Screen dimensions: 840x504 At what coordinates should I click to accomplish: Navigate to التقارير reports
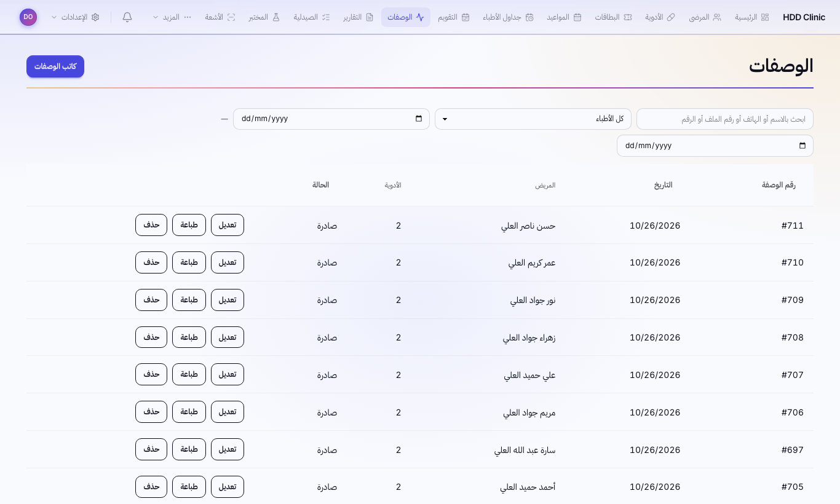358,17
